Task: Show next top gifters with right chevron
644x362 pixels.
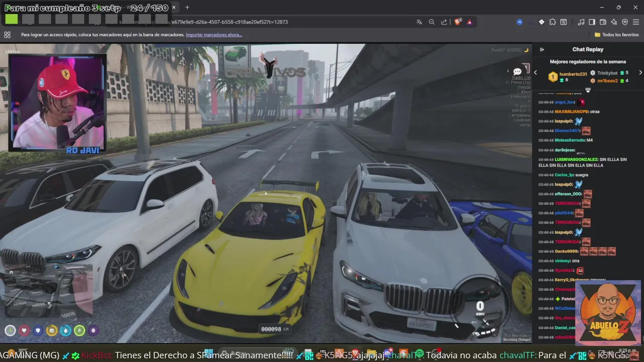Action: click(x=640, y=72)
